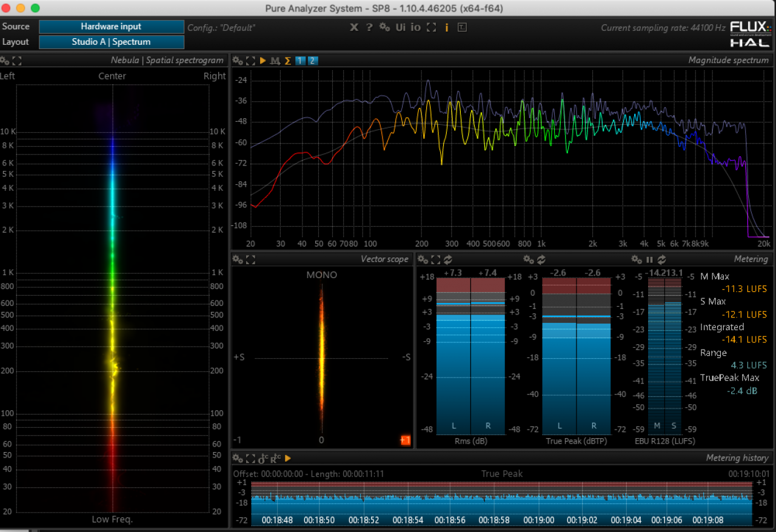Reset the Rms meter with refresh icon

(448, 259)
